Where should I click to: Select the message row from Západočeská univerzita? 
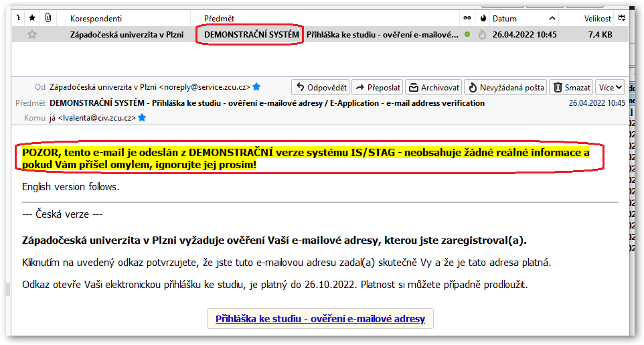(321, 35)
